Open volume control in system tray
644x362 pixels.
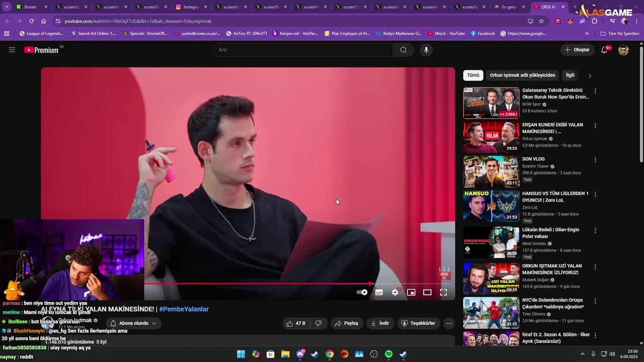pos(612,354)
